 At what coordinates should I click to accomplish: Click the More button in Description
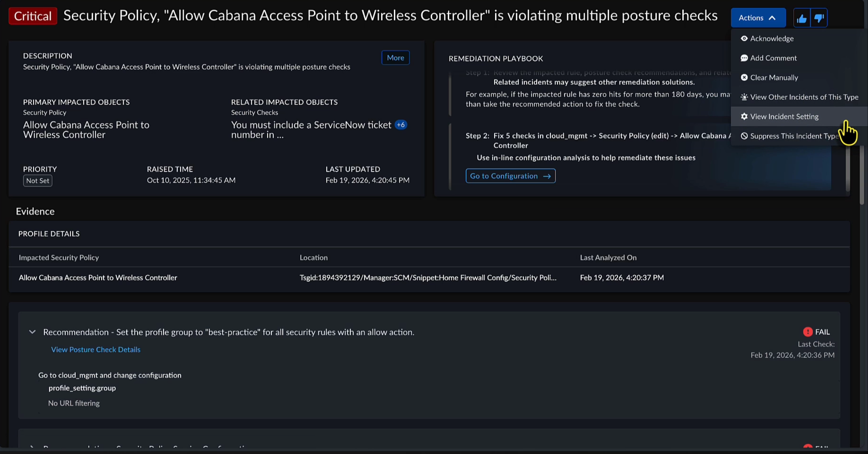click(395, 58)
